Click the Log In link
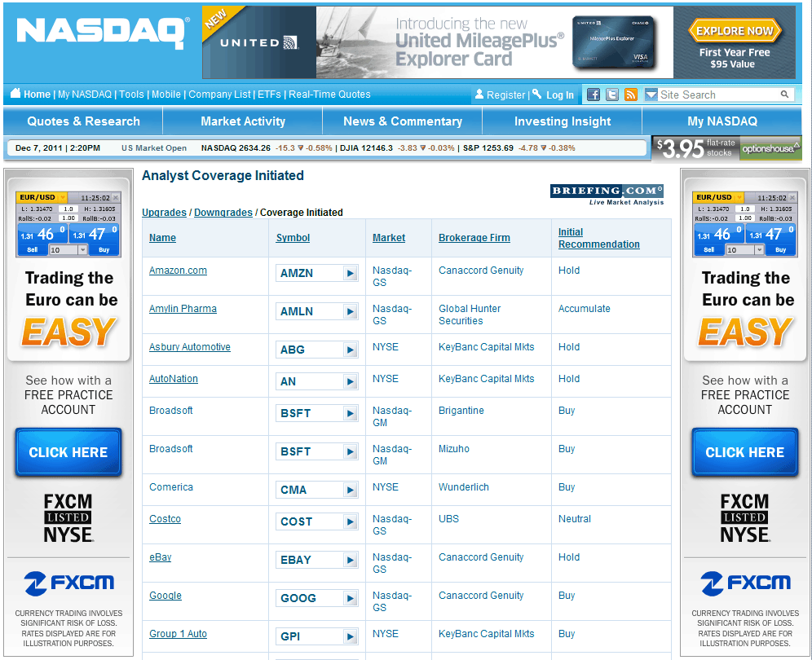812x660 pixels. click(560, 95)
